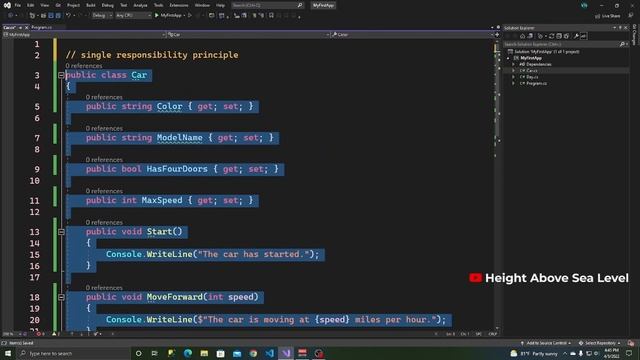Click the Task View taskbar icon
640x360 pixels.
155,353
